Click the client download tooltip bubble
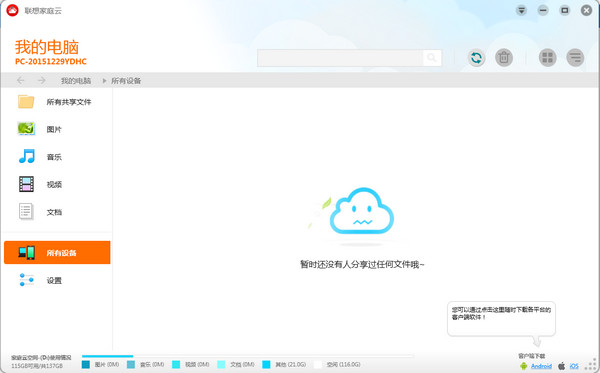The width and height of the screenshot is (600, 373). tap(501, 319)
